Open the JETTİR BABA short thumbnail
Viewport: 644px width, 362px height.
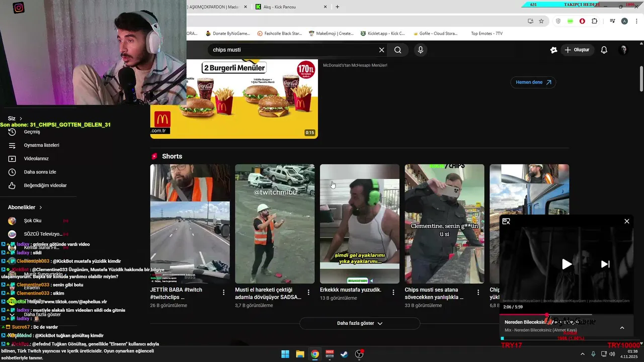coord(190,224)
